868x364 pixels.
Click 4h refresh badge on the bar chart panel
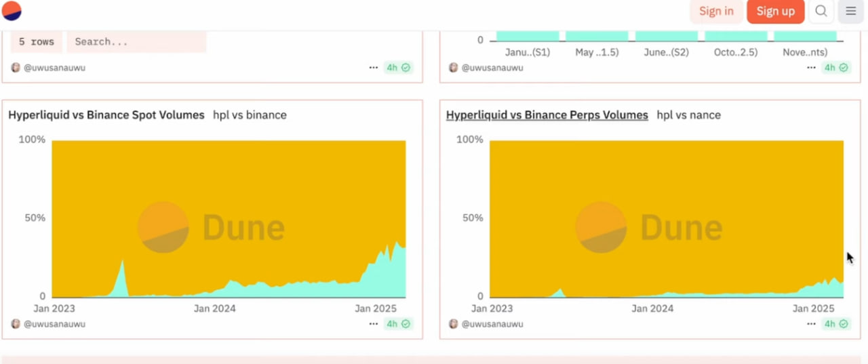pos(836,68)
